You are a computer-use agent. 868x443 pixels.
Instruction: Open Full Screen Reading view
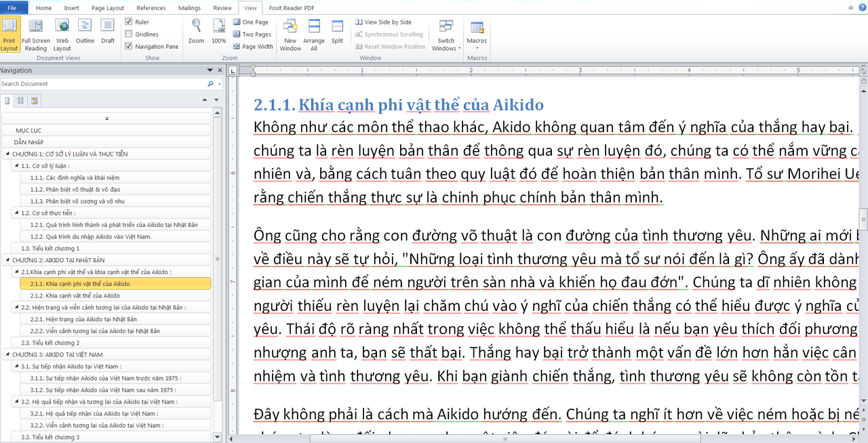(35, 35)
